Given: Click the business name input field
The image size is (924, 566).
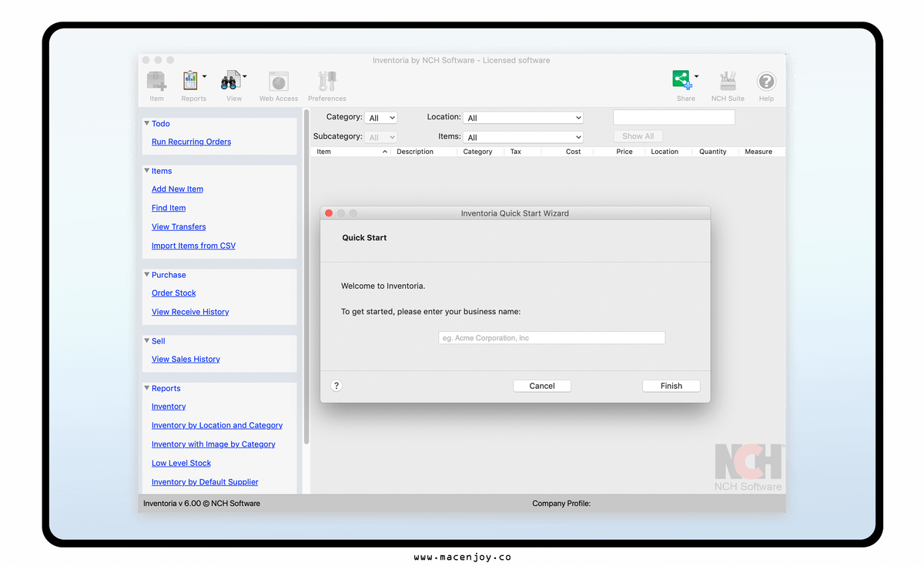Looking at the screenshot, I should click(x=551, y=338).
